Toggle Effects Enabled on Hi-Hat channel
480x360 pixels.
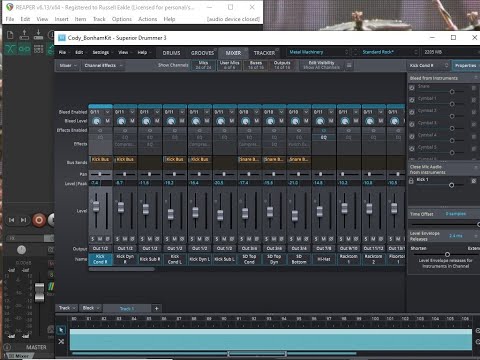click(324, 130)
